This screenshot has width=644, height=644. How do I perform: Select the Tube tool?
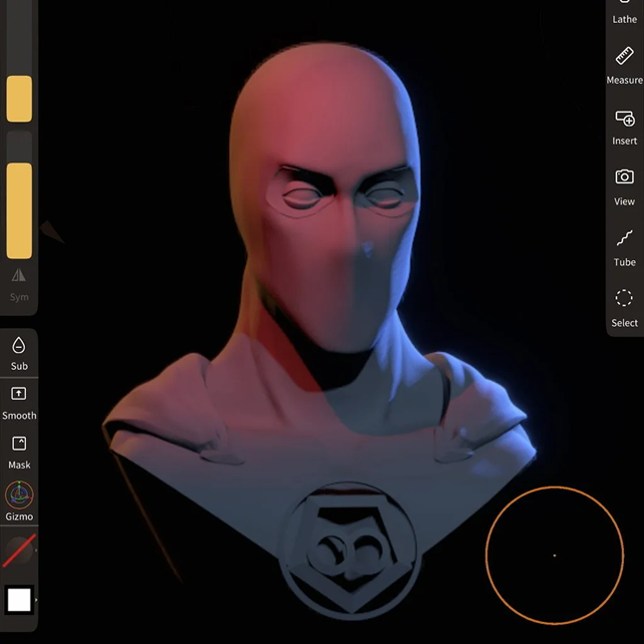pos(624,245)
